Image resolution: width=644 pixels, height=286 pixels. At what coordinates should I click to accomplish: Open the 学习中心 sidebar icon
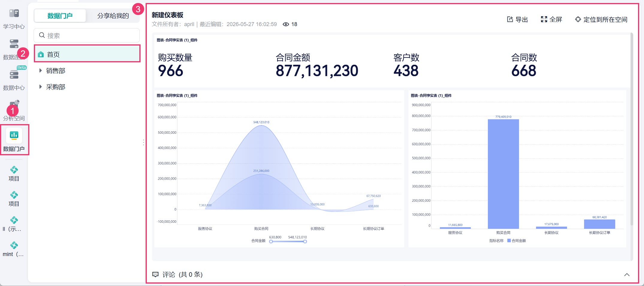[x=14, y=13]
